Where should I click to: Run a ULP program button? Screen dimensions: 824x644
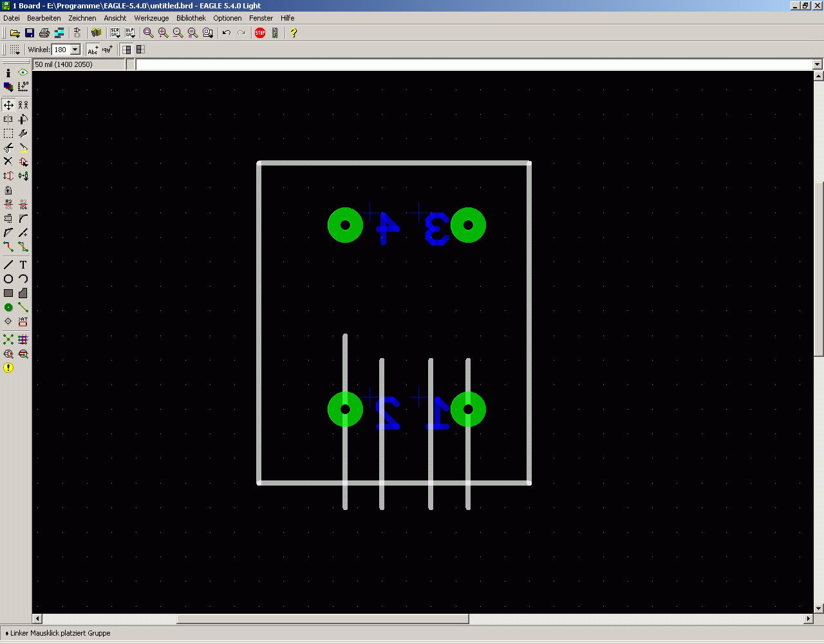[x=129, y=33]
